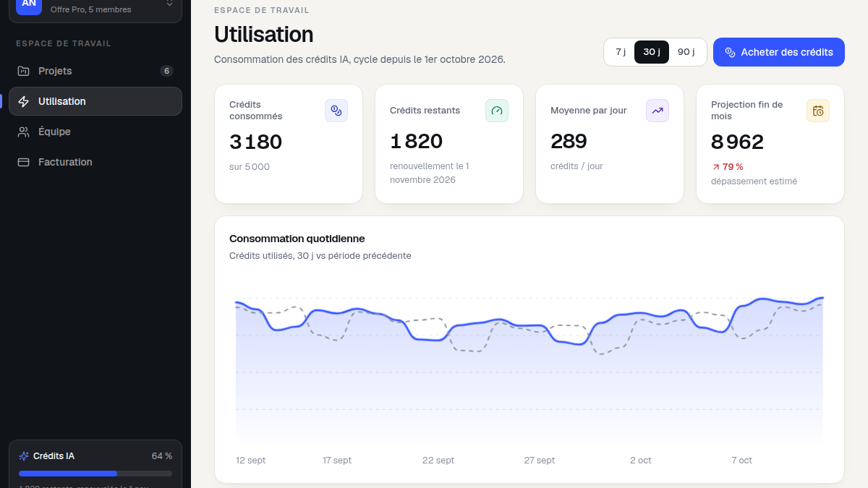Click the gauge icon on Crédits restants card
This screenshot has height=488, width=868.
(x=497, y=111)
